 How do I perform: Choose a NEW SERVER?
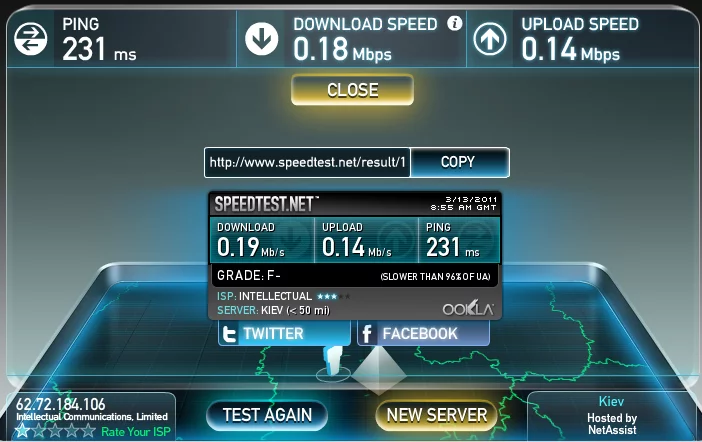[x=437, y=415]
